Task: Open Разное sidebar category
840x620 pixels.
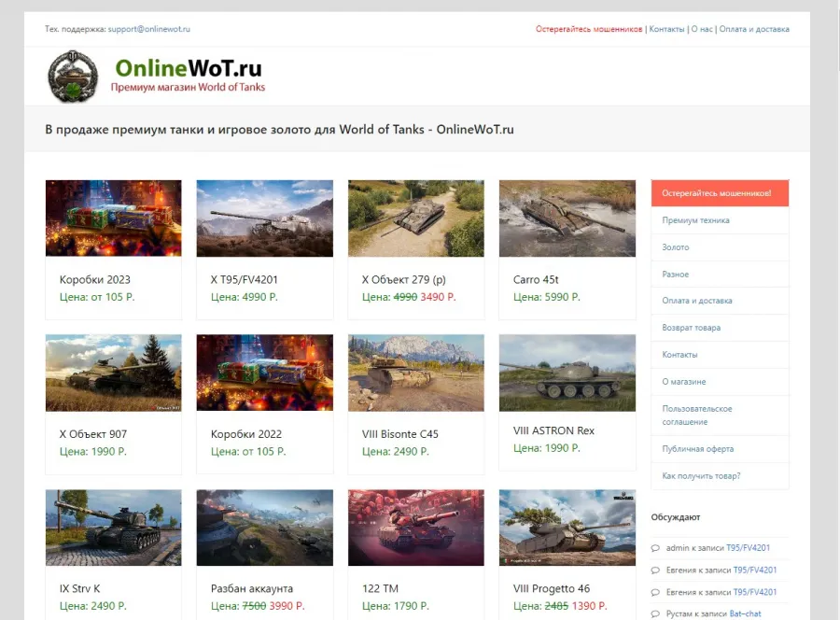Action: pos(720,274)
